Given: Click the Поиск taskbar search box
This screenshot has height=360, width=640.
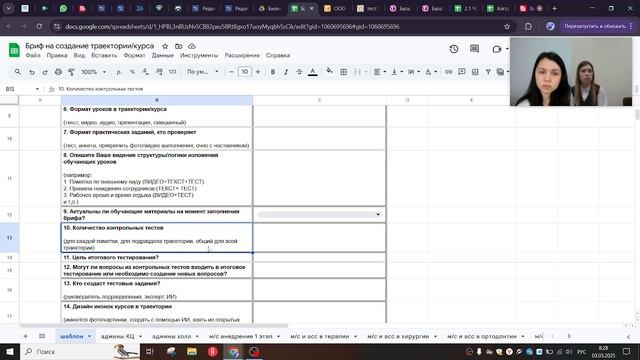Looking at the screenshot, I should 80,351.
